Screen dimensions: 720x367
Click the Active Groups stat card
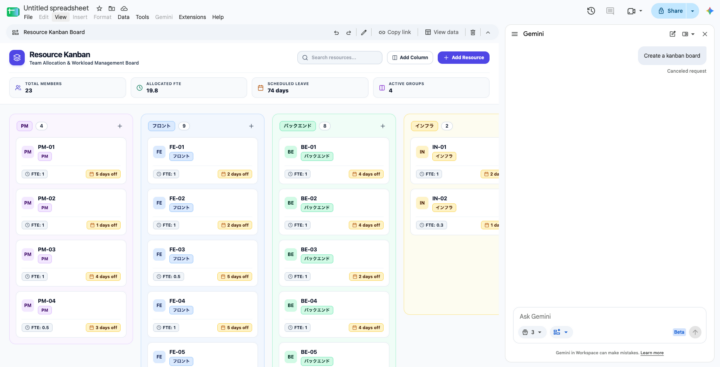(431, 87)
